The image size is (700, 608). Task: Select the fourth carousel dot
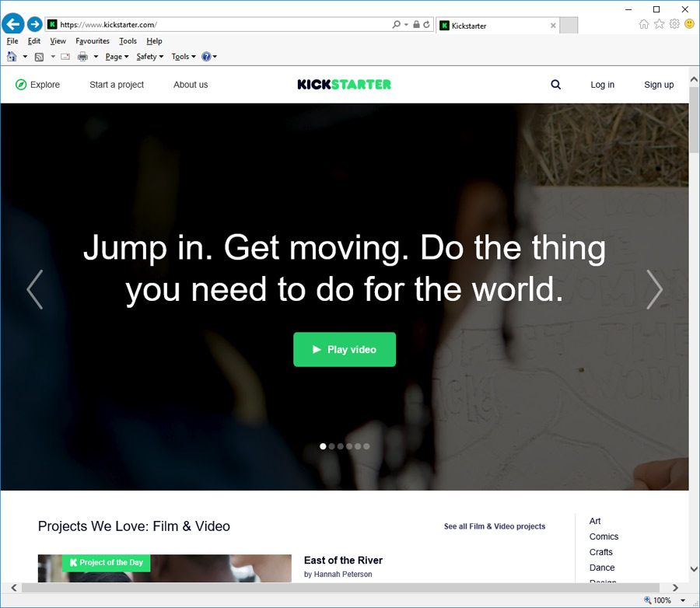click(x=349, y=446)
